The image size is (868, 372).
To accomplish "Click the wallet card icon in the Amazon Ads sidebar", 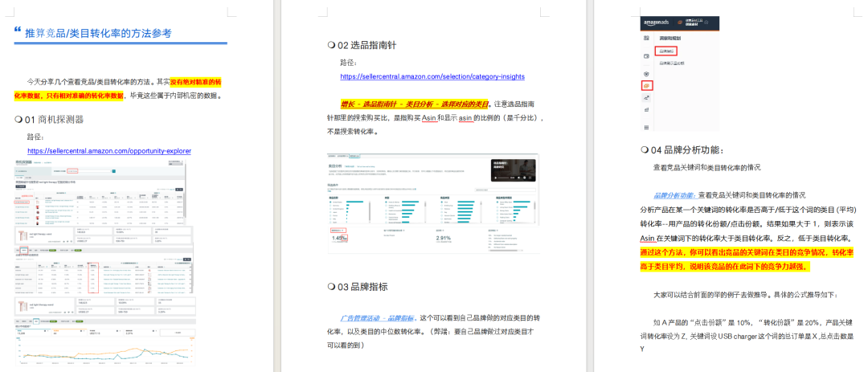I will click(647, 56).
